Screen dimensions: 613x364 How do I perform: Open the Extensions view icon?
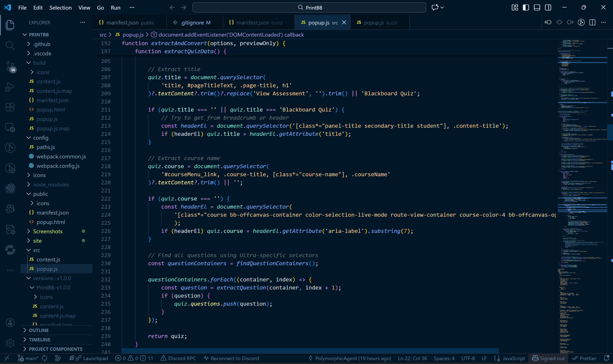[x=10, y=107]
